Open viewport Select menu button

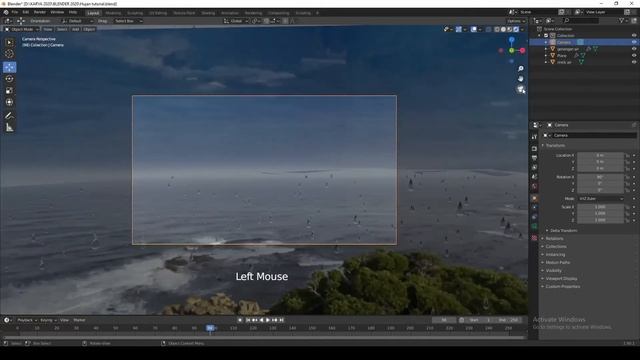pos(62,29)
